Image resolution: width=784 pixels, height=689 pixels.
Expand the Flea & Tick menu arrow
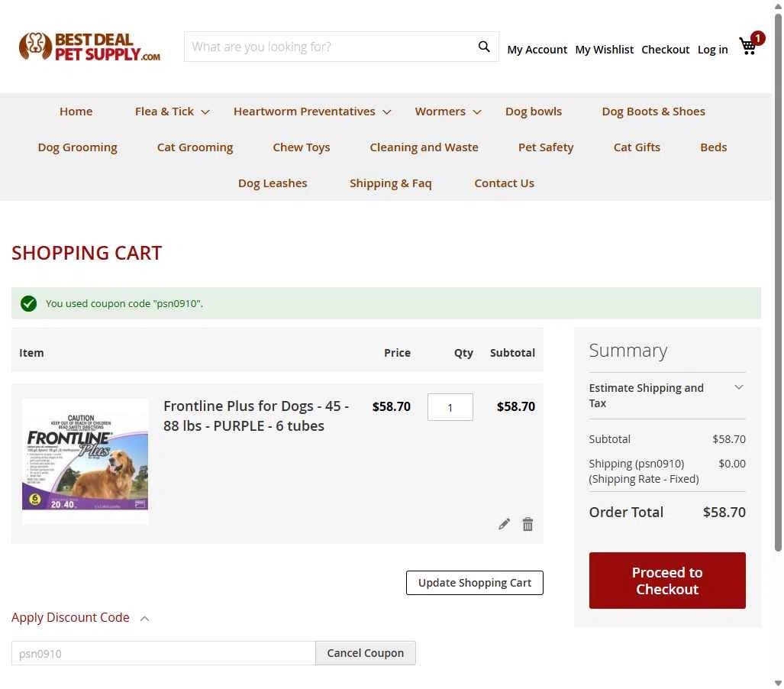[205, 112]
